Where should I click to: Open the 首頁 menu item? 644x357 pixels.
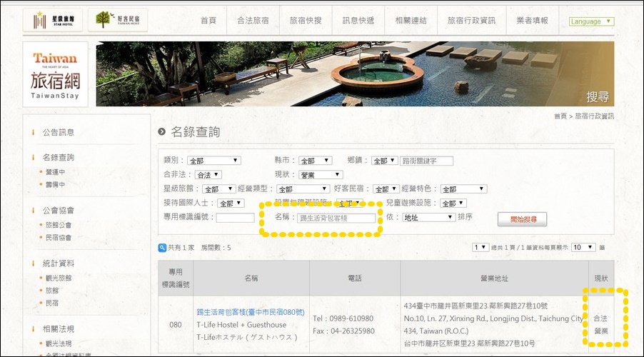point(208,21)
